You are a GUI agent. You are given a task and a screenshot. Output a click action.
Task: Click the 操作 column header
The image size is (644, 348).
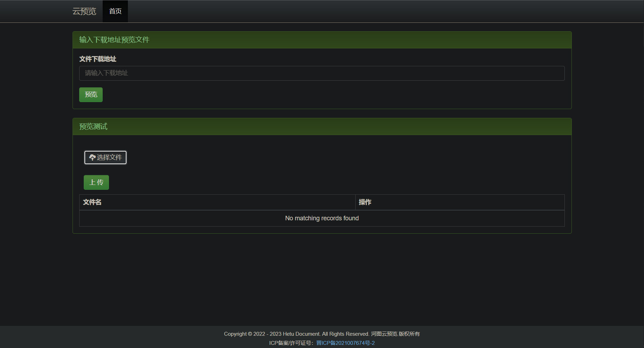click(x=460, y=202)
